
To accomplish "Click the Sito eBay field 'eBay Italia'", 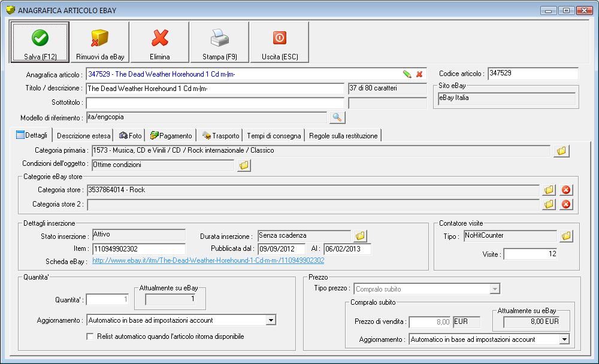I will point(506,98).
